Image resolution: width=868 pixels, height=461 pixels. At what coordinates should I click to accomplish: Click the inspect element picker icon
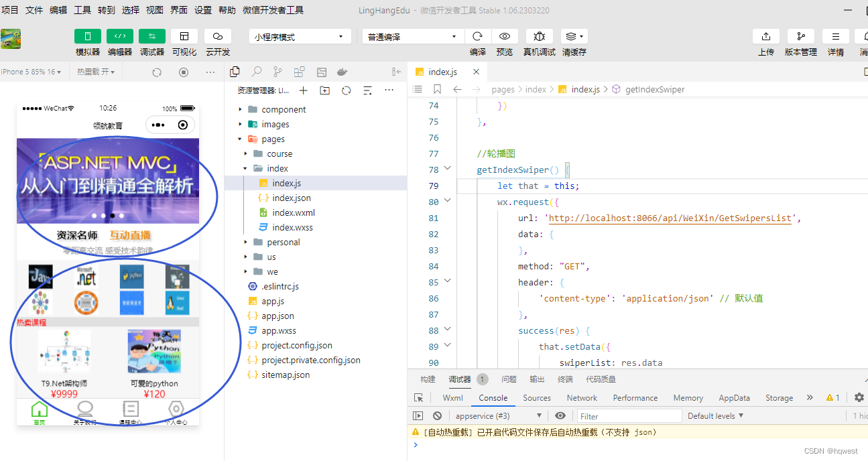pyautogui.click(x=419, y=397)
